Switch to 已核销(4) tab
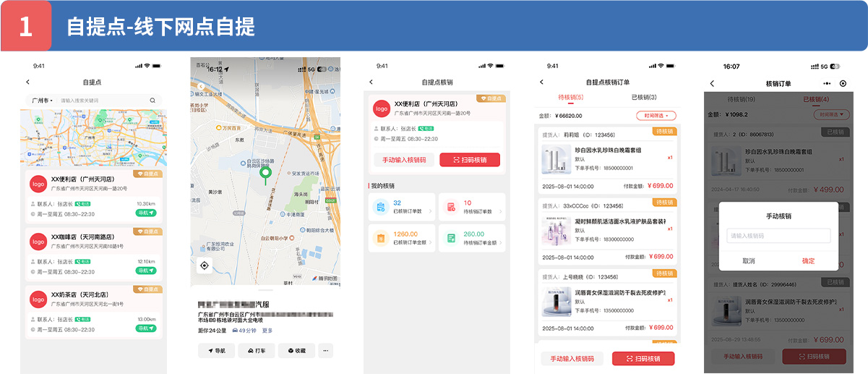 (816, 99)
